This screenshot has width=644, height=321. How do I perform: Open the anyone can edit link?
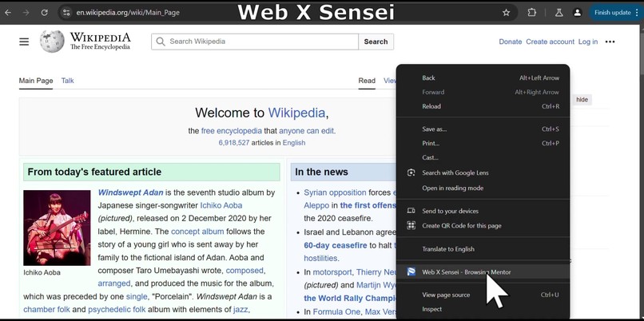pos(306,131)
